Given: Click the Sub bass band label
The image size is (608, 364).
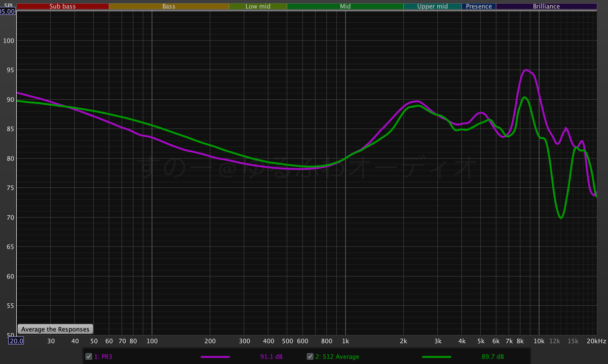Looking at the screenshot, I should pyautogui.click(x=62, y=7).
